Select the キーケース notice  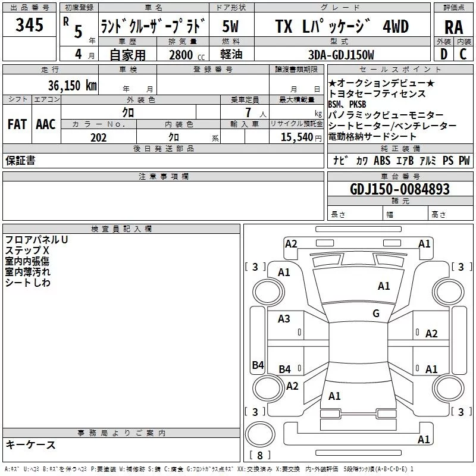click(x=31, y=444)
